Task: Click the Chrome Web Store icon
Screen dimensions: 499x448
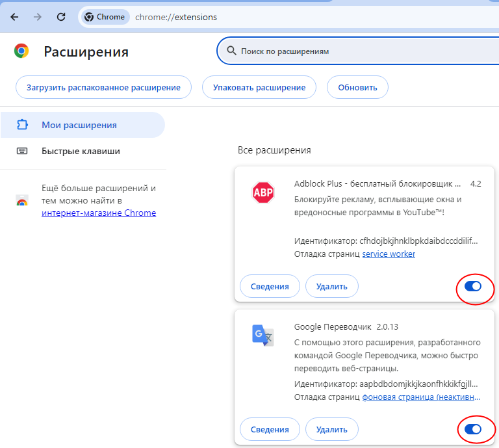Action: pyautogui.click(x=22, y=200)
